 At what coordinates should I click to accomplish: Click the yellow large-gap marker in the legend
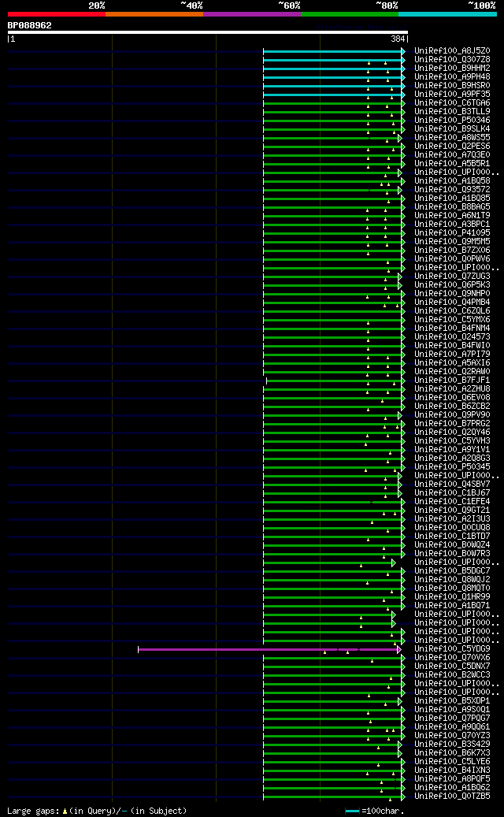(x=65, y=811)
